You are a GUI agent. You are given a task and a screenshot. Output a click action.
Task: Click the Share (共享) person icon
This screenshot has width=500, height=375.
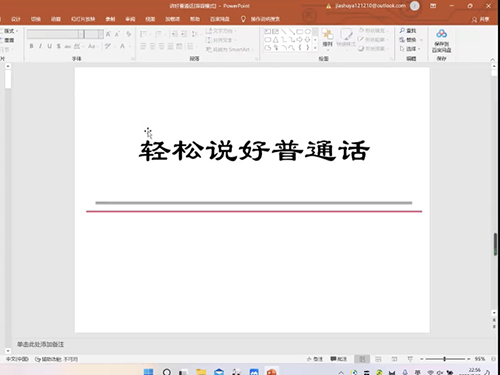point(474,19)
